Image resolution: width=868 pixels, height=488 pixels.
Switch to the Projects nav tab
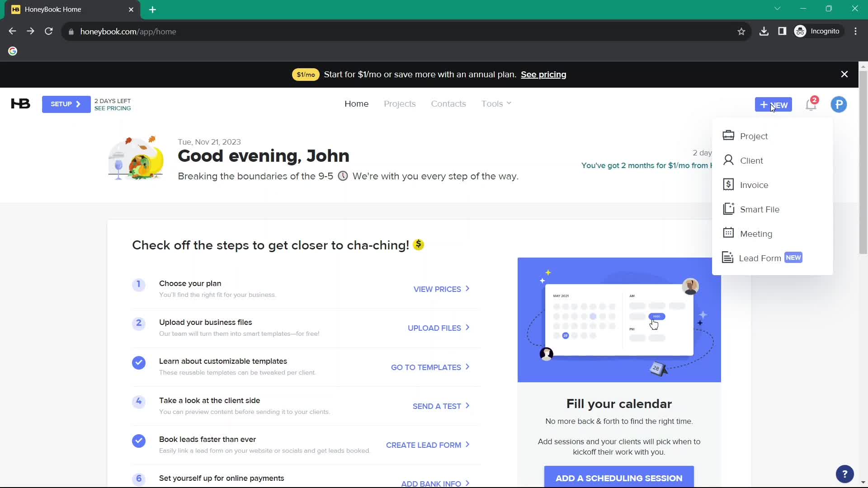400,104
